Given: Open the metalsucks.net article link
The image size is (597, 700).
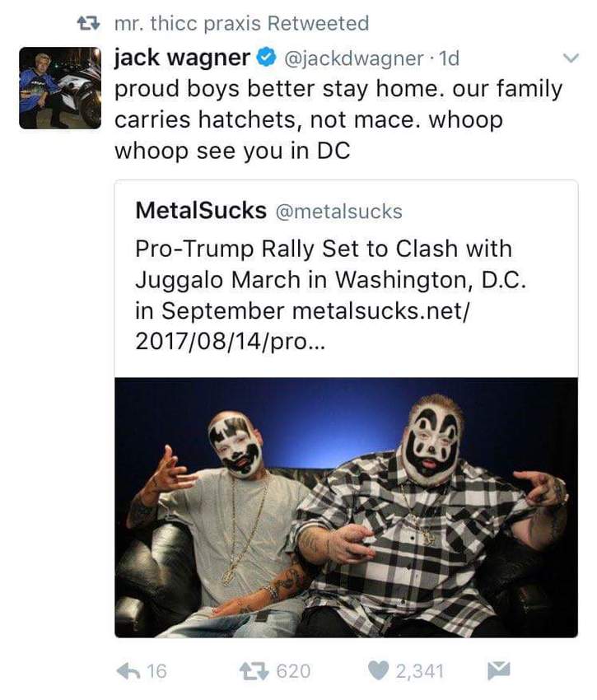Looking at the screenshot, I should point(302,326).
